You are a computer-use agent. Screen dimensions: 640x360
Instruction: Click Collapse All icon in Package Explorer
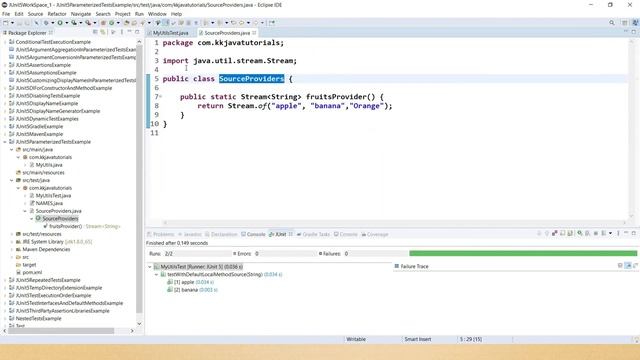(95, 32)
